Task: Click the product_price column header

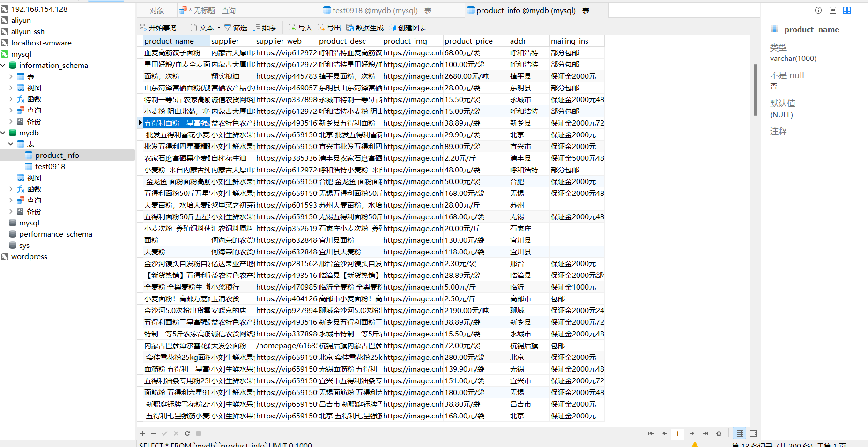Action: tap(476, 41)
